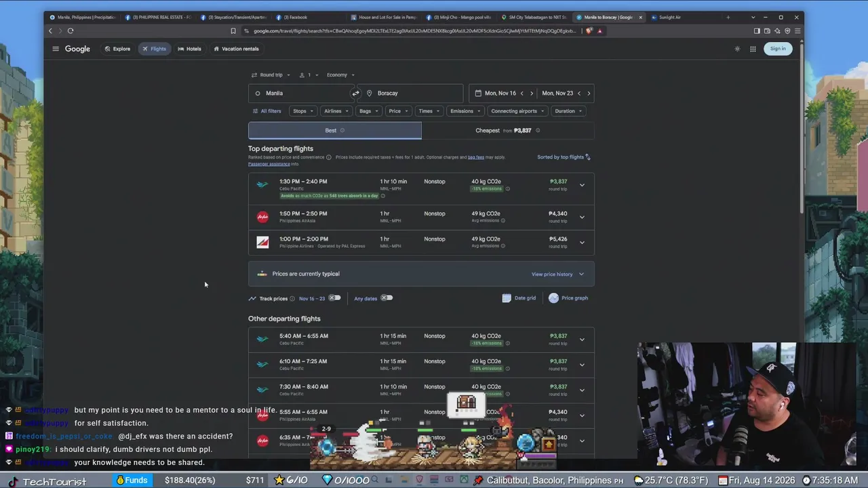Image resolution: width=868 pixels, height=488 pixels.
Task: Focus the browser address bar URL
Action: pos(414,30)
